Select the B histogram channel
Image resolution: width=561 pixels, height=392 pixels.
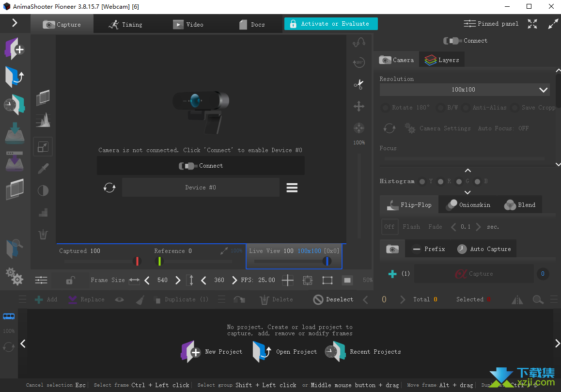click(477, 182)
